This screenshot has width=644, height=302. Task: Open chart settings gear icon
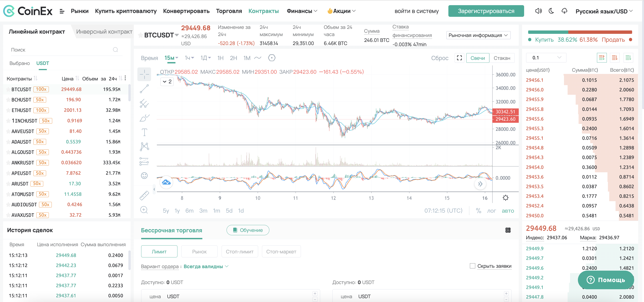coord(506,198)
